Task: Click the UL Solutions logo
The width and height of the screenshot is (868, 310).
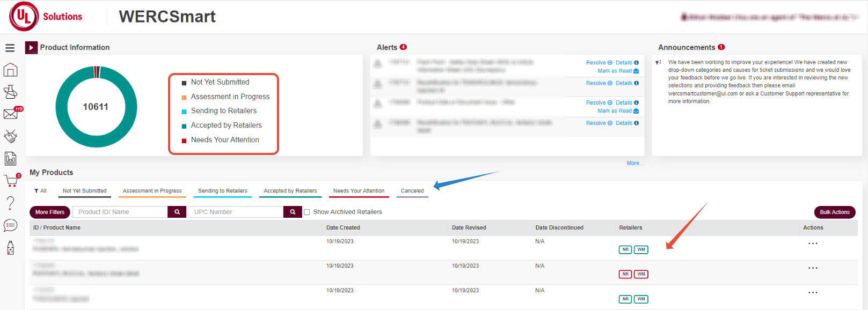Action: (46, 17)
